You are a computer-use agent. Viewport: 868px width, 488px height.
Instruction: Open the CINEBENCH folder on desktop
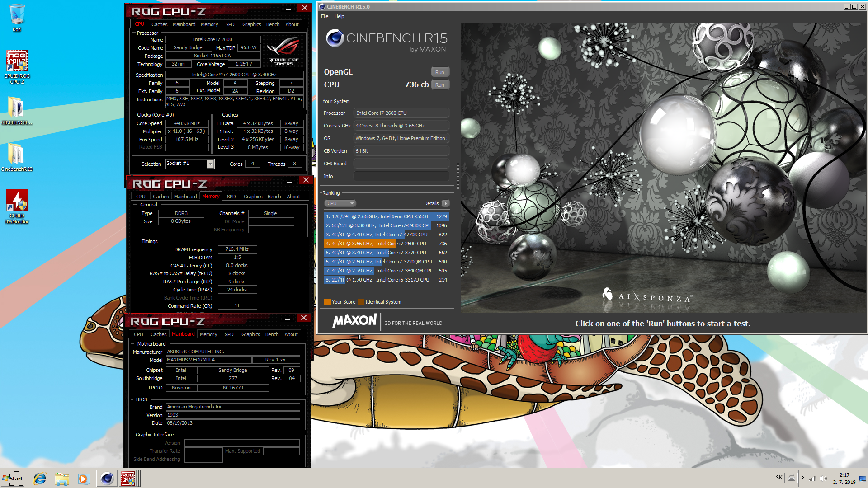point(17,111)
